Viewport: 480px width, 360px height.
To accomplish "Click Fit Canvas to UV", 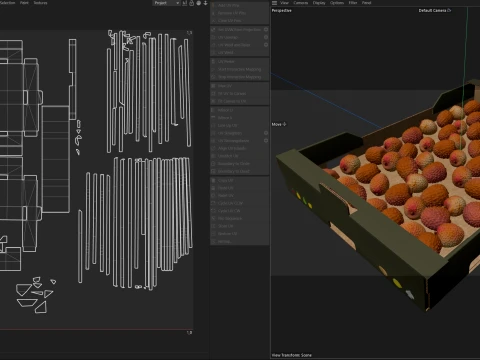I will click(x=240, y=101).
